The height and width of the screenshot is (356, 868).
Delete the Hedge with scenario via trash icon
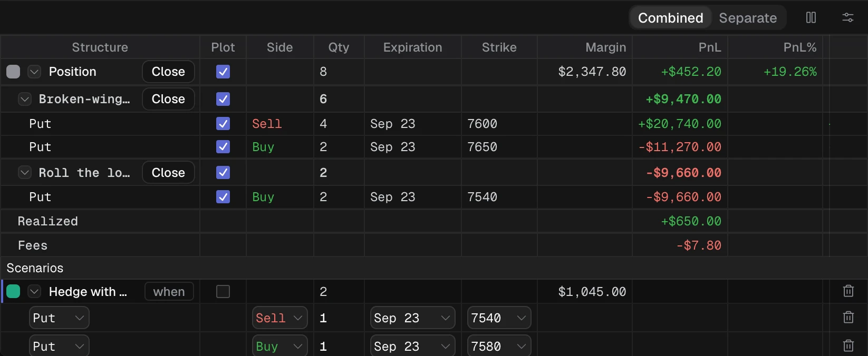coord(848,291)
